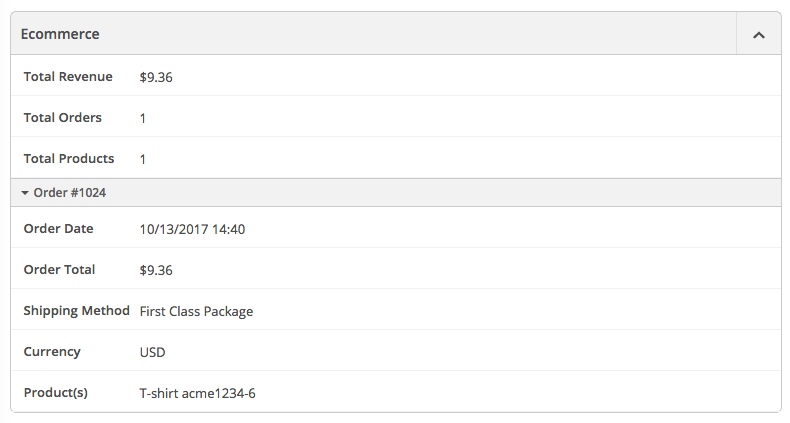
Task: Collapse the Ecommerce panel chevron
Action: tap(758, 35)
